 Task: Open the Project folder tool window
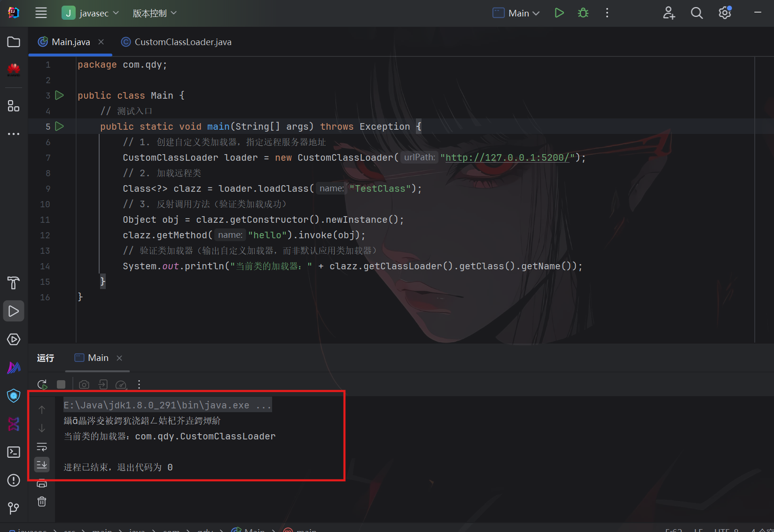(14, 42)
